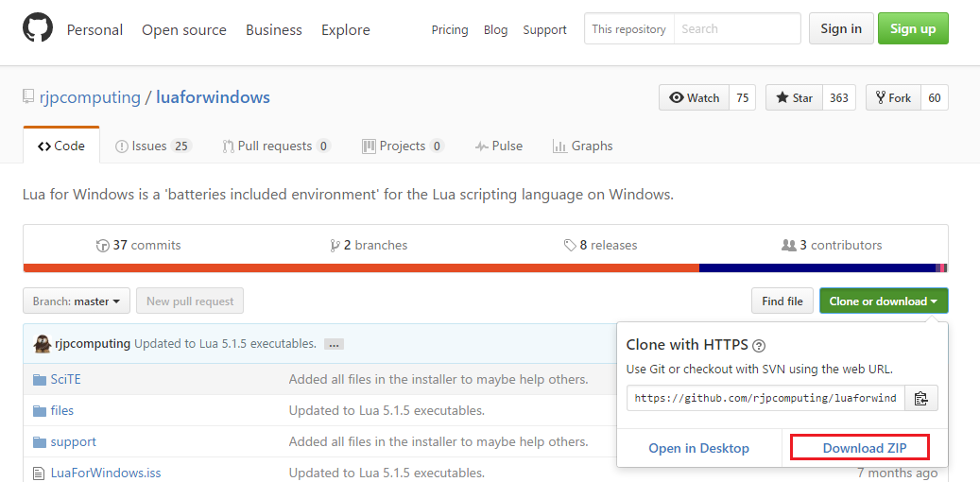Switch to the Code tab
The image size is (980, 482).
pyautogui.click(x=61, y=146)
